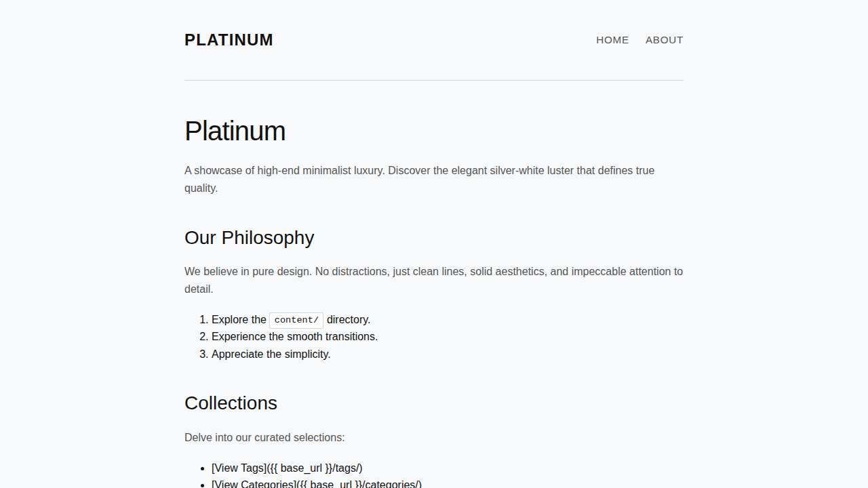Click the PLATINUM site logo
Screen dimensions: 868x488
[x=229, y=40]
